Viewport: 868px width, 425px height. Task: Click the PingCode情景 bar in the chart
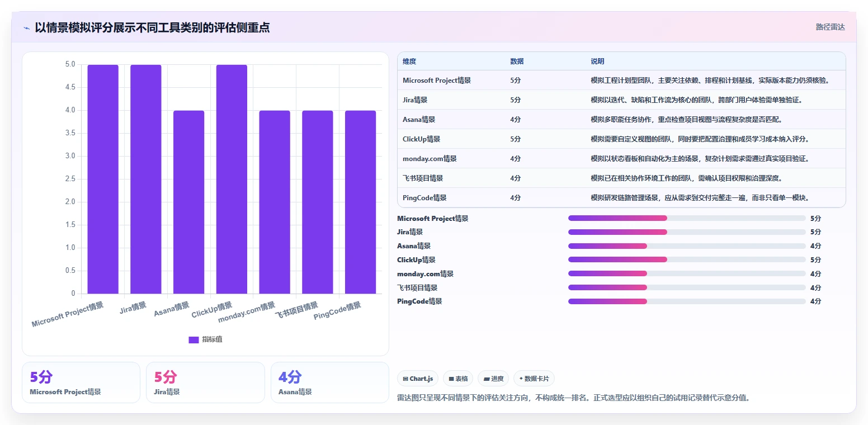pyautogui.click(x=360, y=202)
